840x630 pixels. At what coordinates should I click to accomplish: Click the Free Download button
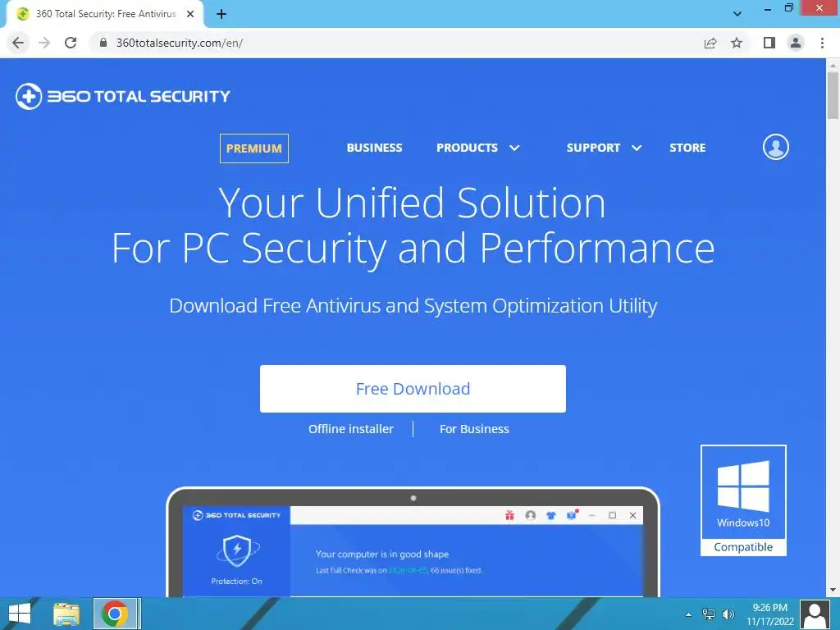pos(413,388)
